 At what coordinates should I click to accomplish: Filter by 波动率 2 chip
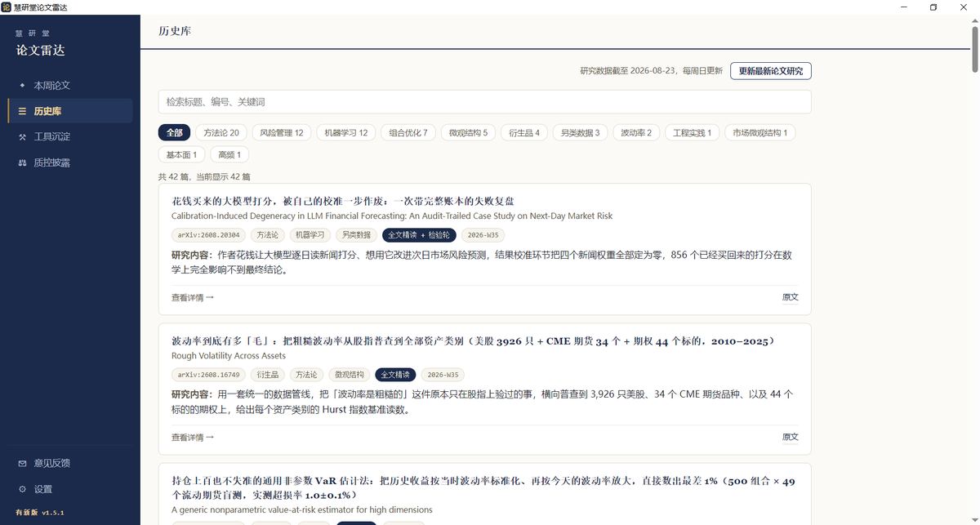[x=636, y=132]
